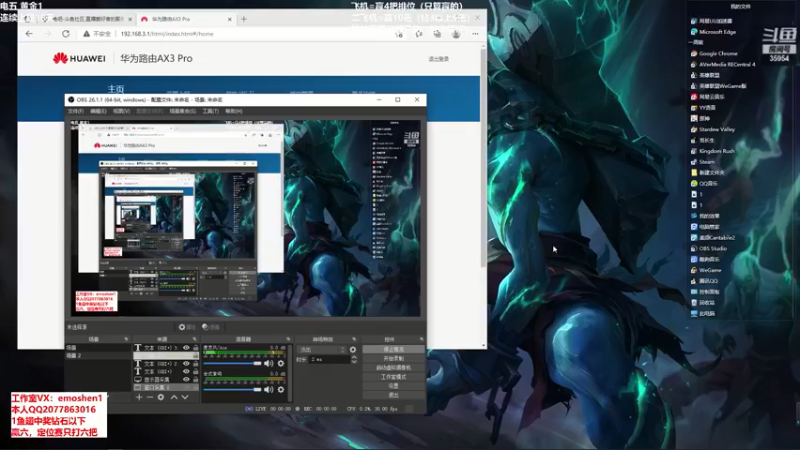
Task: Open OBS 设置 settings button
Action: point(393,386)
